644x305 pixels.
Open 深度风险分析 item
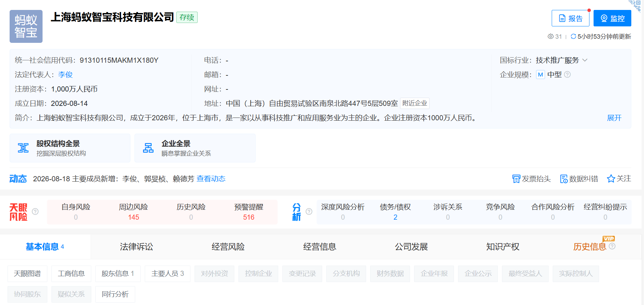pos(343,212)
